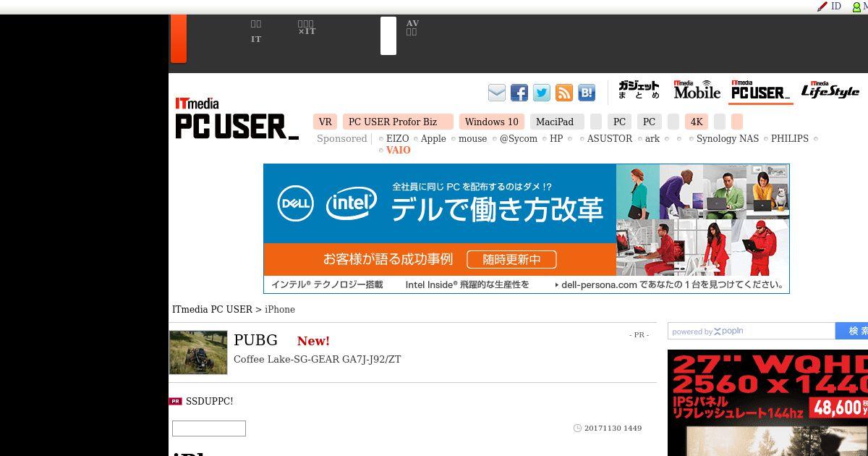Viewport: 868px width, 456px height.
Task: Select the MaciPad topic tag
Action: click(557, 122)
